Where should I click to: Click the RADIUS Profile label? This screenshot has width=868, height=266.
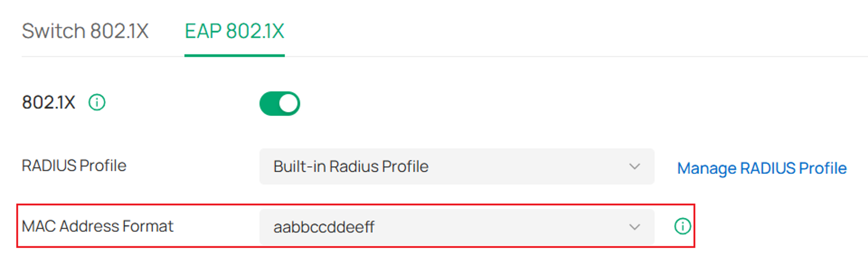coord(74,166)
